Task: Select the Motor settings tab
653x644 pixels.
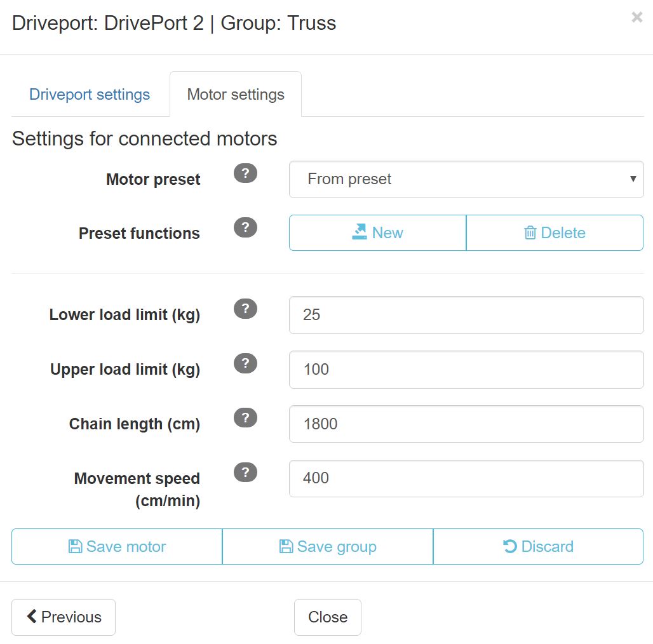Action: (x=236, y=95)
